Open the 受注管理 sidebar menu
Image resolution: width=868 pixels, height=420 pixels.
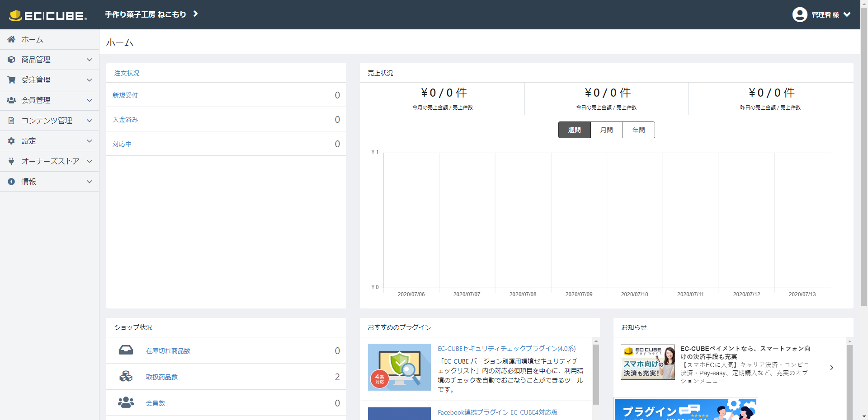pyautogui.click(x=50, y=80)
